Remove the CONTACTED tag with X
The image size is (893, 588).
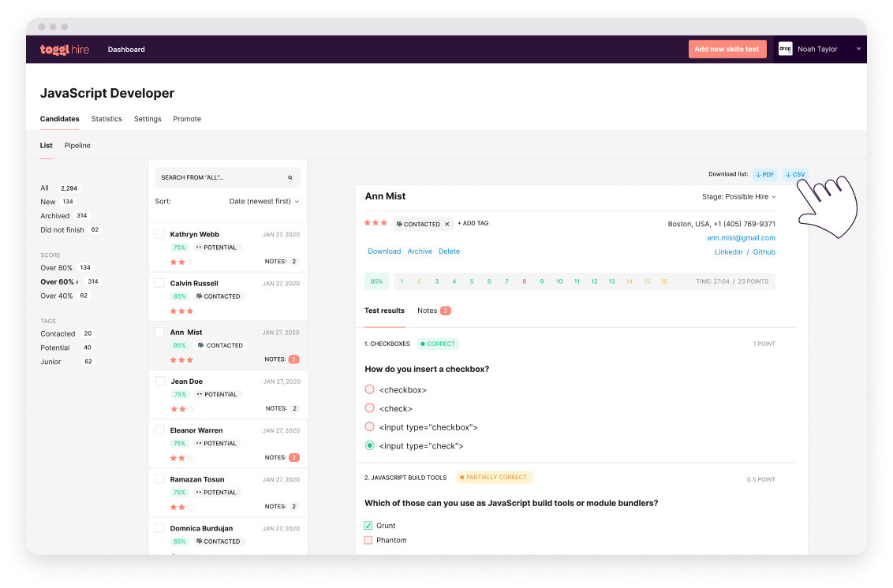click(447, 225)
